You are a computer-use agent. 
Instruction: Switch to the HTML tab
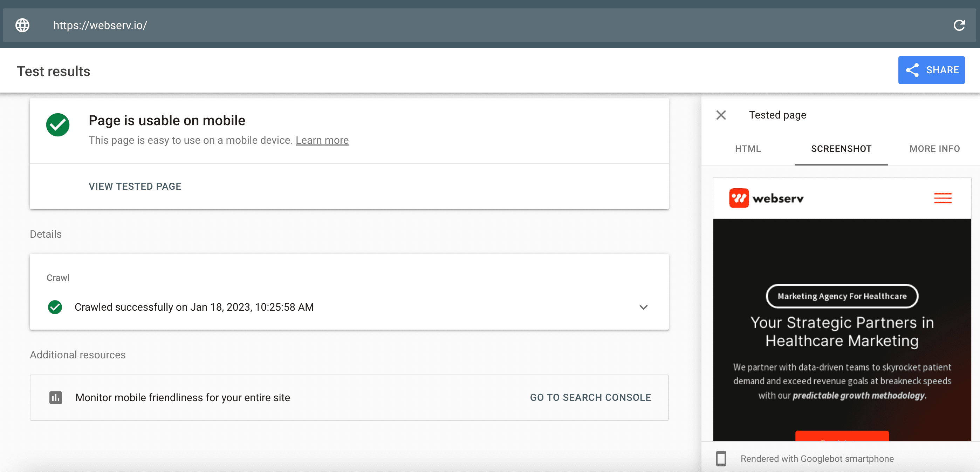pyautogui.click(x=748, y=148)
